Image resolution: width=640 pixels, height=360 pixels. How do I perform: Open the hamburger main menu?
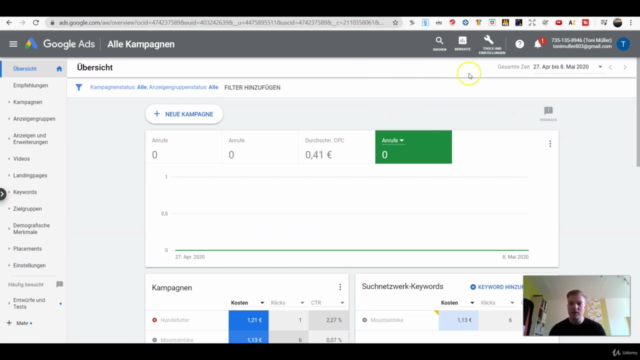tap(13, 44)
